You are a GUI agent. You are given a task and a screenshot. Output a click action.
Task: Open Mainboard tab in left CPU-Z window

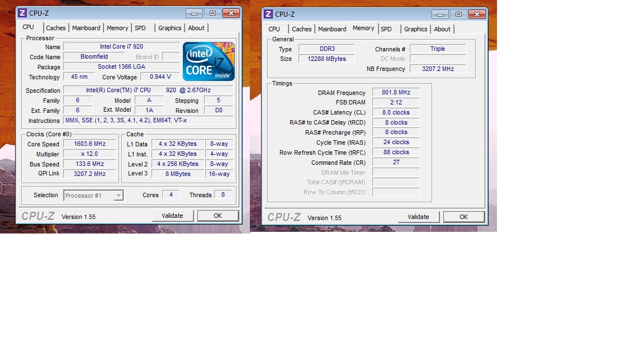86,28
